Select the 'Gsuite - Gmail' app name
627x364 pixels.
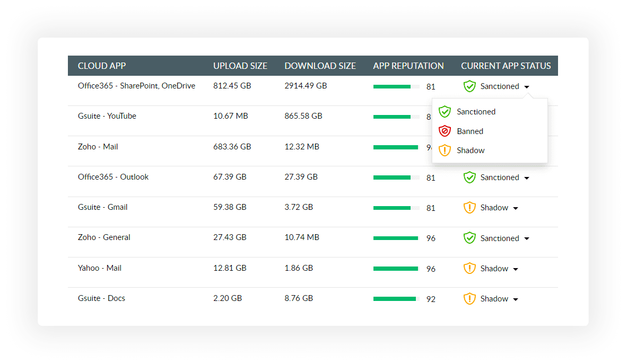coord(102,207)
